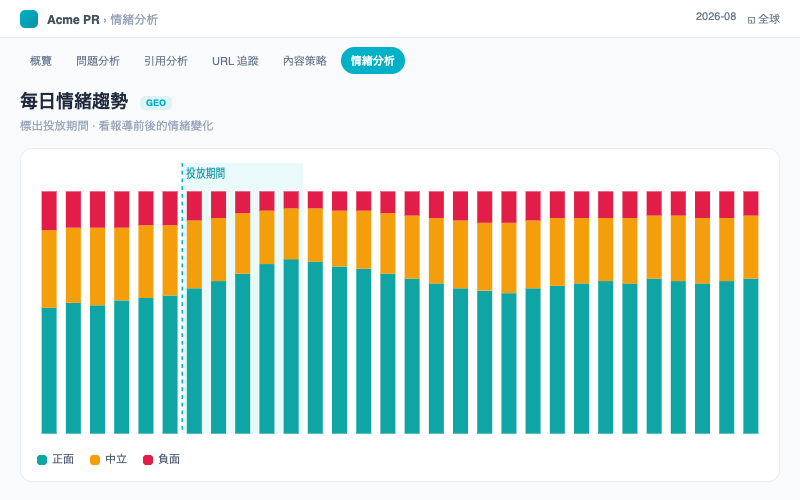
Task: Switch to the 問題分析 tab
Action: [x=98, y=61]
